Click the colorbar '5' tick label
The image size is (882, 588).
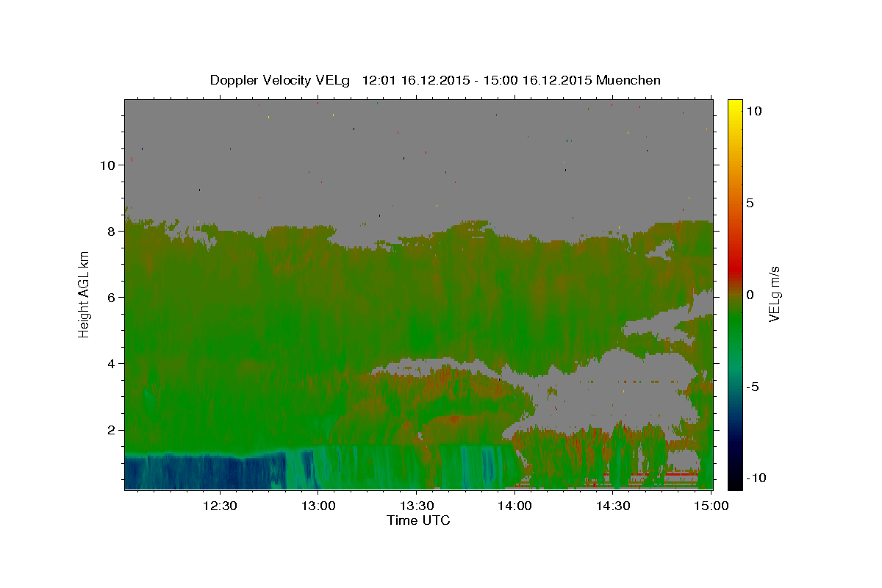750,203
